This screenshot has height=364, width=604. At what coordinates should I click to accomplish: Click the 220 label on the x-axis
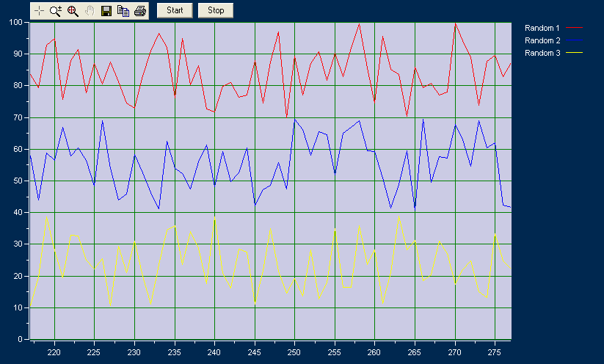[x=54, y=353]
